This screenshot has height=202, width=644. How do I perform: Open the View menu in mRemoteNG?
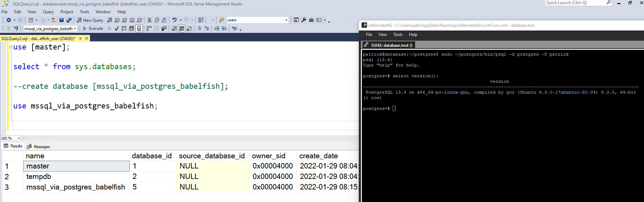coord(383,35)
